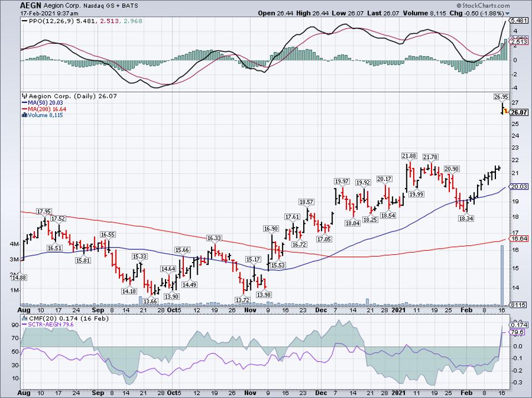Click the Volume 8,115 legend text
Screen dimensions: 532x398
pyautogui.click(x=45, y=115)
